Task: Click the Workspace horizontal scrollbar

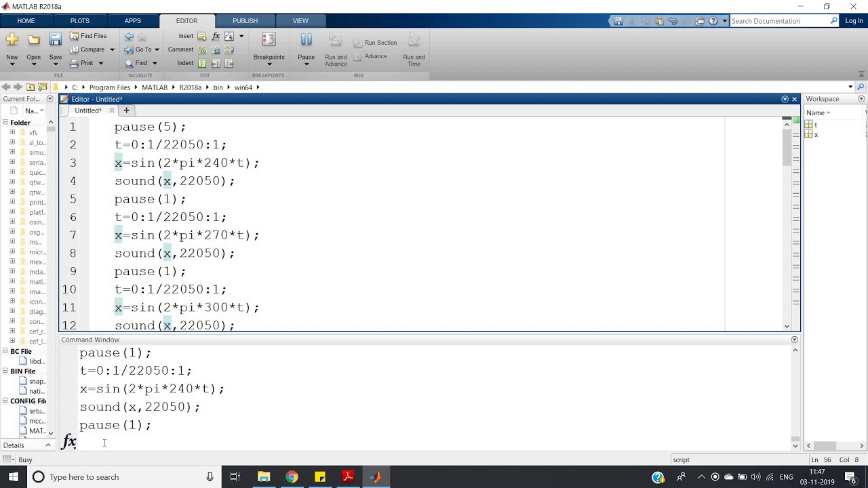Action: tap(835, 445)
